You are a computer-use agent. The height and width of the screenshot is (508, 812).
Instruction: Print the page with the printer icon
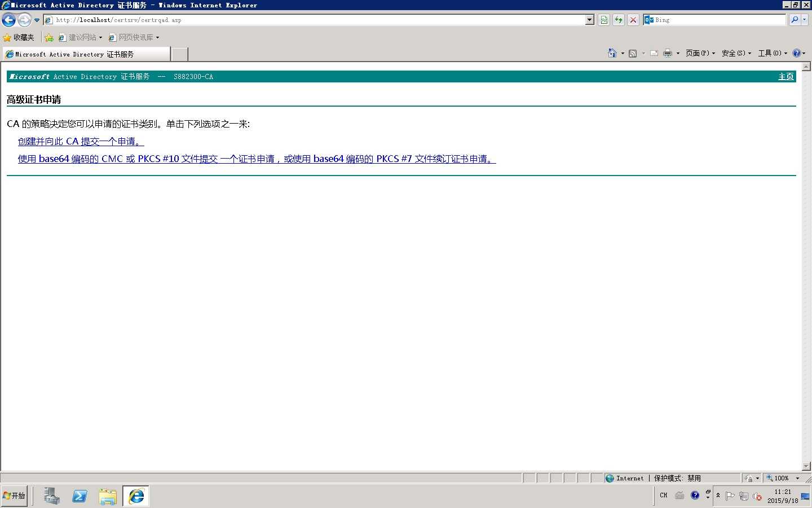point(668,54)
